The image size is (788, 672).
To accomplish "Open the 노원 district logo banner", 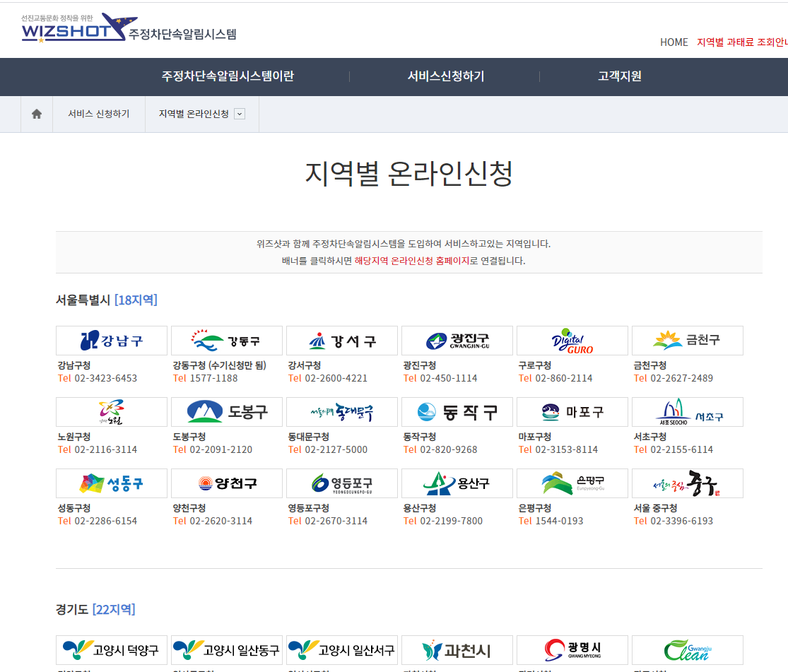I will (x=112, y=412).
